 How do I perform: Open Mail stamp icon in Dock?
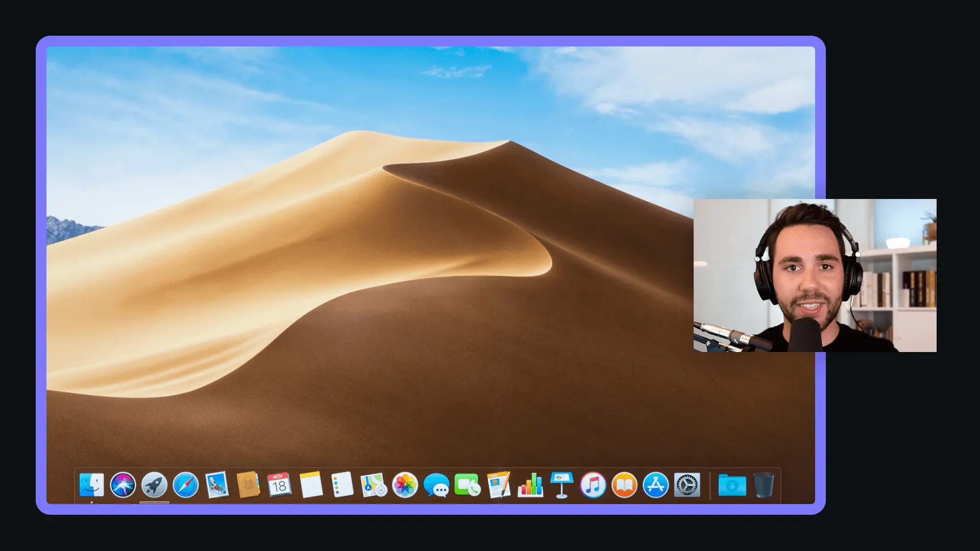(x=217, y=485)
